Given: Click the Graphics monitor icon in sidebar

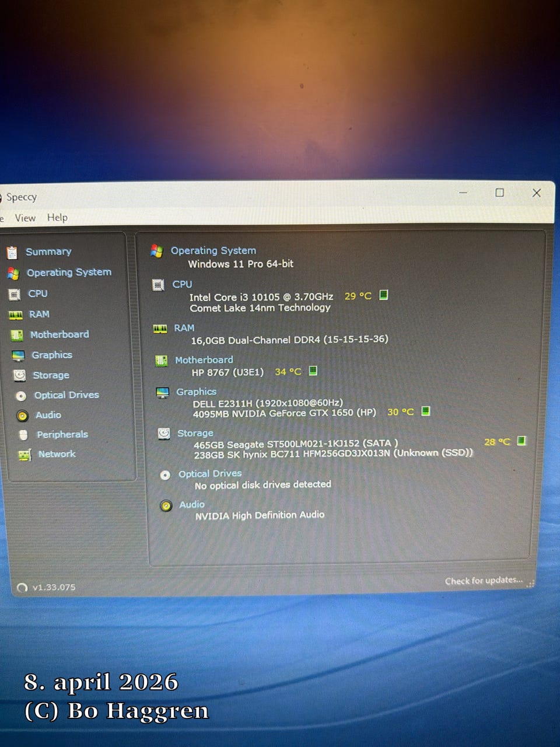Looking at the screenshot, I should point(19,355).
